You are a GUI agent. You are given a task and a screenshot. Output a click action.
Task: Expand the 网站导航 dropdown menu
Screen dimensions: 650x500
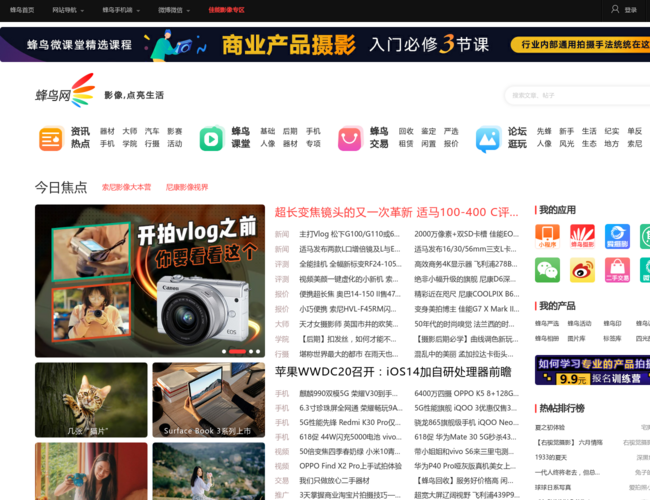click(x=66, y=9)
